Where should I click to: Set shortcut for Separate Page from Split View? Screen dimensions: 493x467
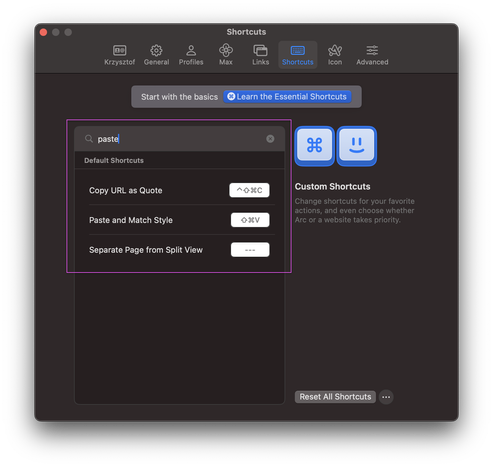(250, 250)
